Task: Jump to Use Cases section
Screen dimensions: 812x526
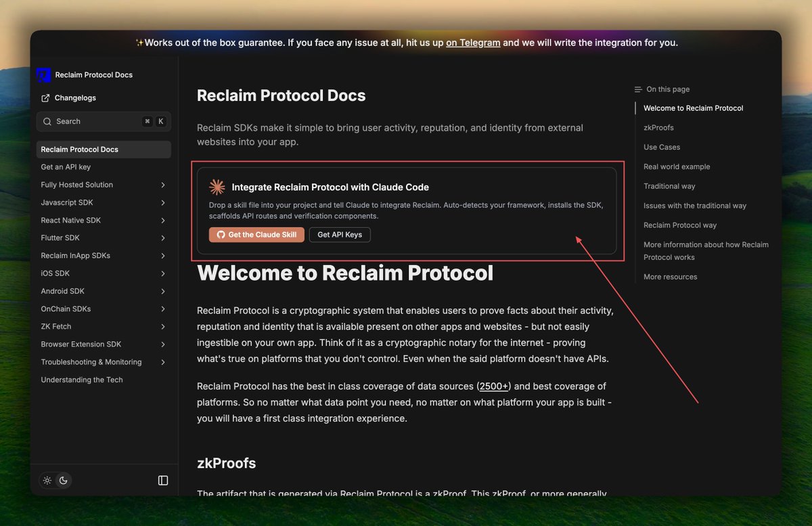Action: [662, 148]
